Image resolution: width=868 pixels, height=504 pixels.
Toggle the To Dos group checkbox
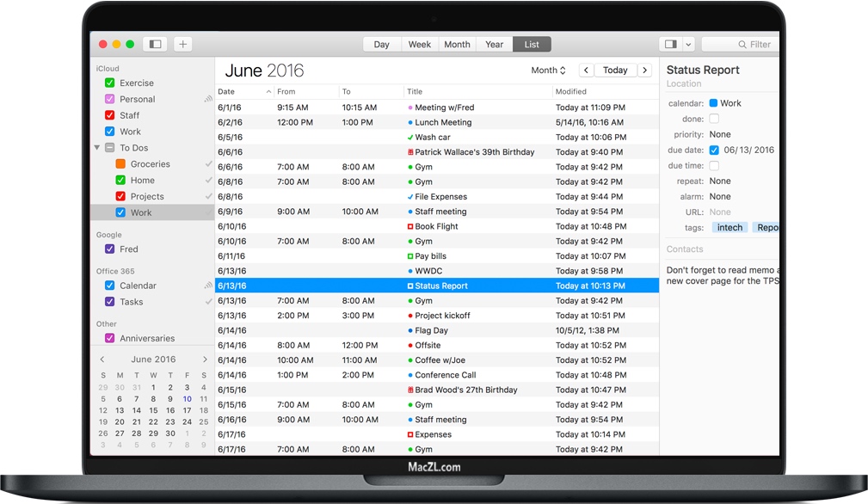coord(109,148)
